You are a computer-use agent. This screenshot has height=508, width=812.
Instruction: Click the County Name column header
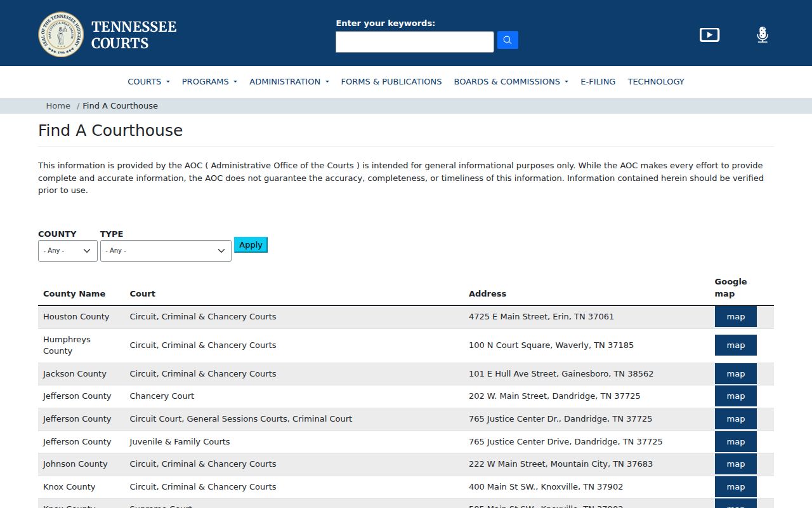(74, 293)
